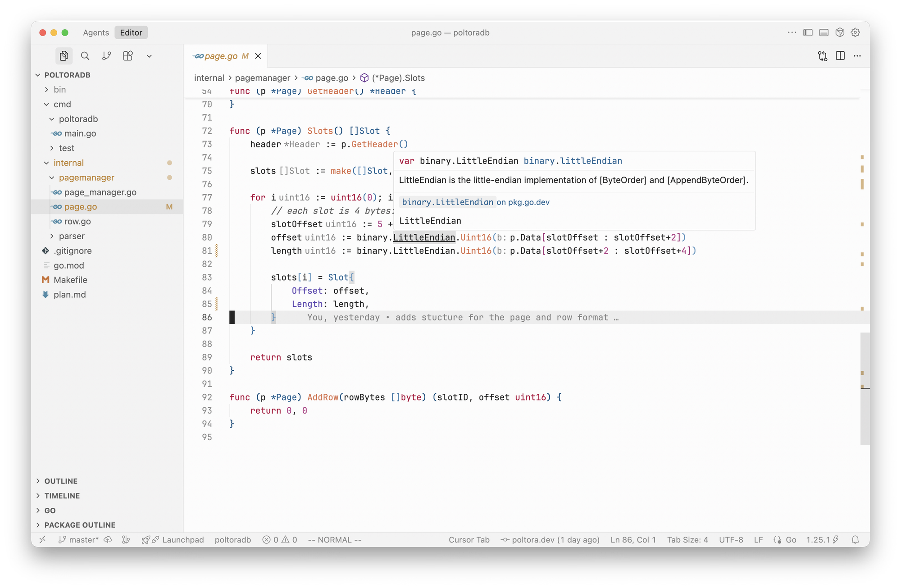The height and width of the screenshot is (588, 901).
Task: Select the page.go editor tab
Action: tap(221, 56)
